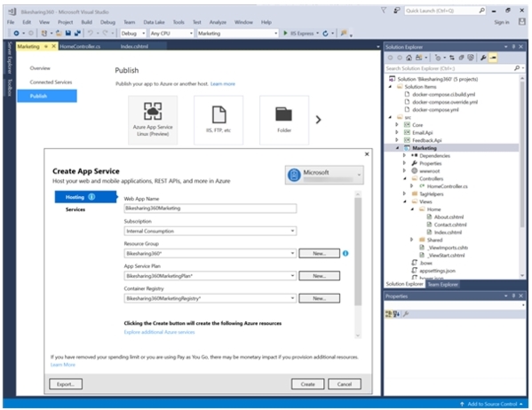Screen dimensions: 532x410
Task: Click the feedback icon near Quick Launch
Action: (396, 11)
